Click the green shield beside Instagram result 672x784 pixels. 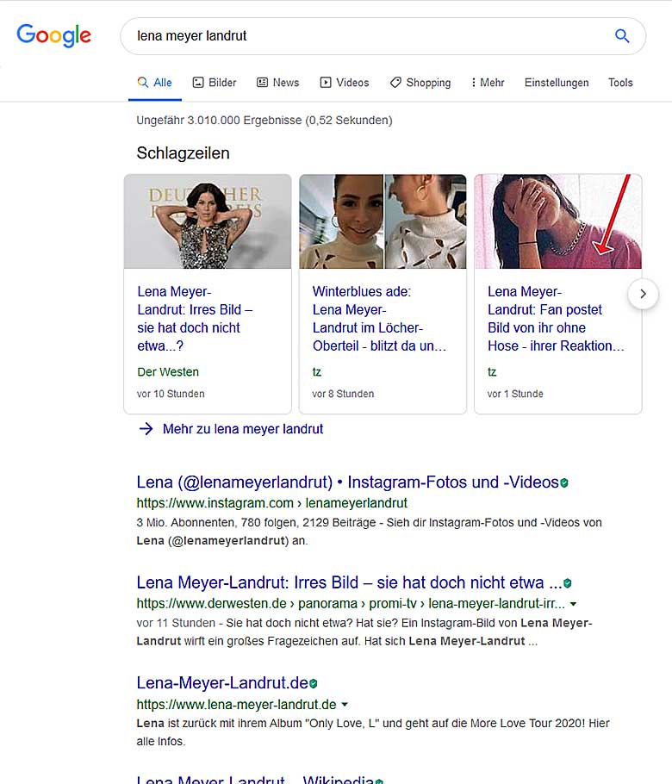pyautogui.click(x=564, y=483)
